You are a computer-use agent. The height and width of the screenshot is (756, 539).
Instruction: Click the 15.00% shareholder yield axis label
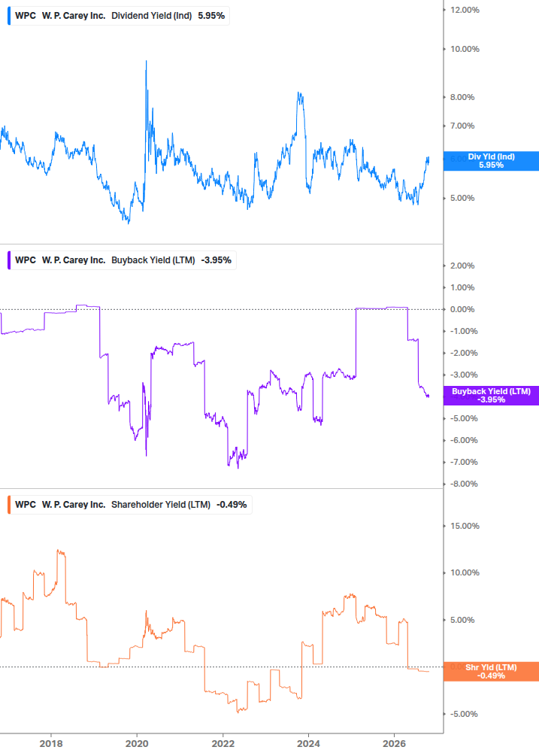tap(465, 526)
